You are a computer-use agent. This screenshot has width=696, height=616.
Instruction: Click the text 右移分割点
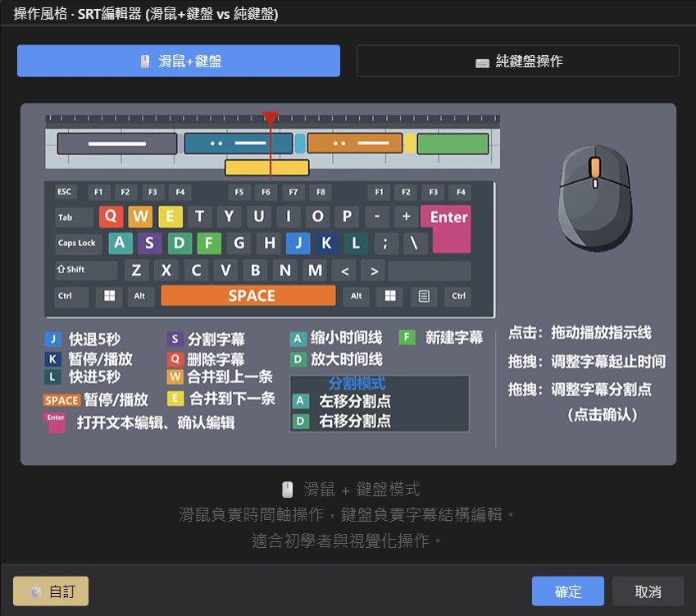click(x=355, y=421)
